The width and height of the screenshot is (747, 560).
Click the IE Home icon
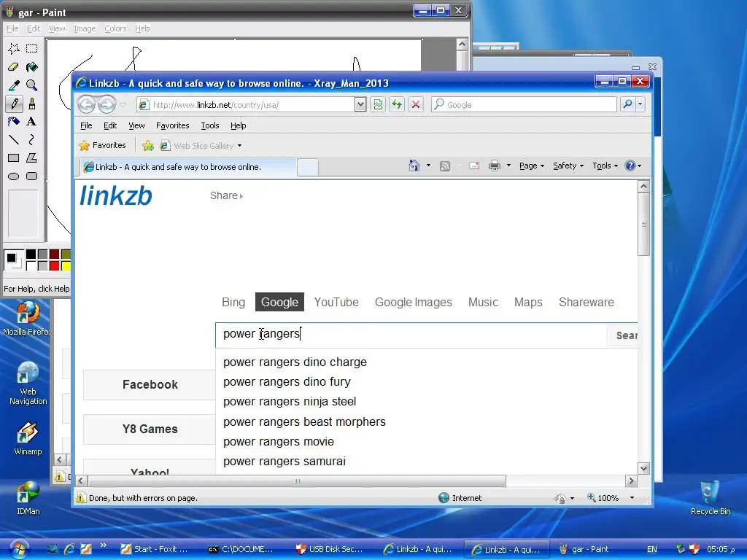(x=414, y=166)
